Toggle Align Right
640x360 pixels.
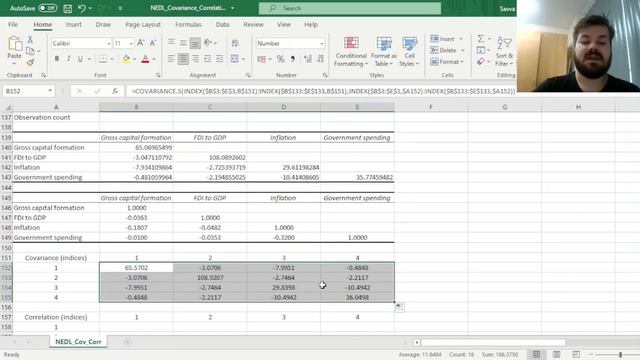tap(196, 59)
